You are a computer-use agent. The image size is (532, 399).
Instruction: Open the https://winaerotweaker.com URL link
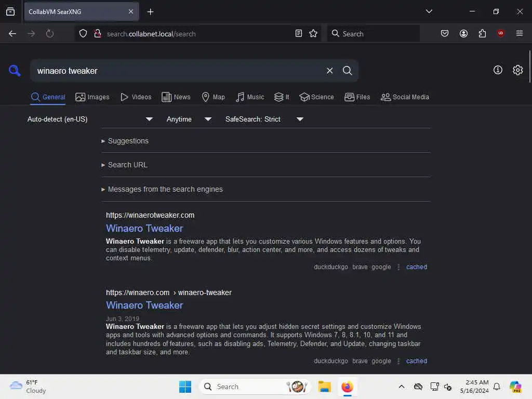click(150, 215)
